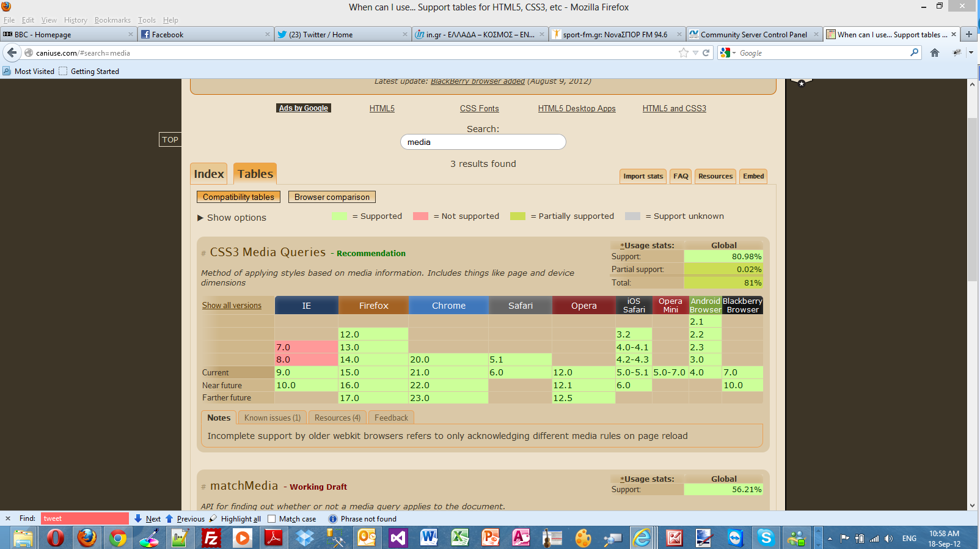Click the browser back arrow button
The width and height of the screenshot is (980, 549).
coord(12,53)
